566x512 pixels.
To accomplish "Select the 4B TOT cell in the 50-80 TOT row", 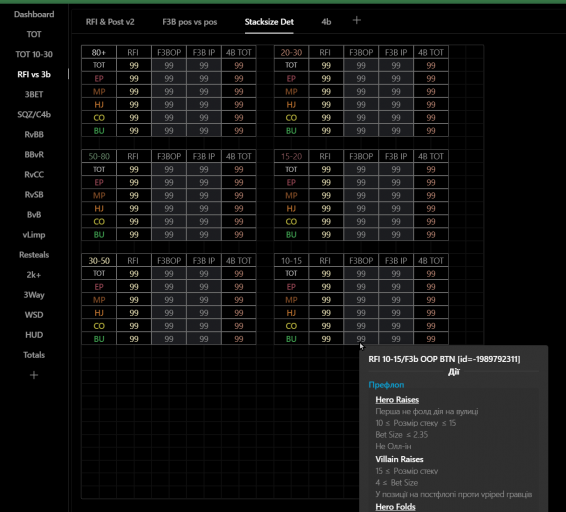I will 239,169.
